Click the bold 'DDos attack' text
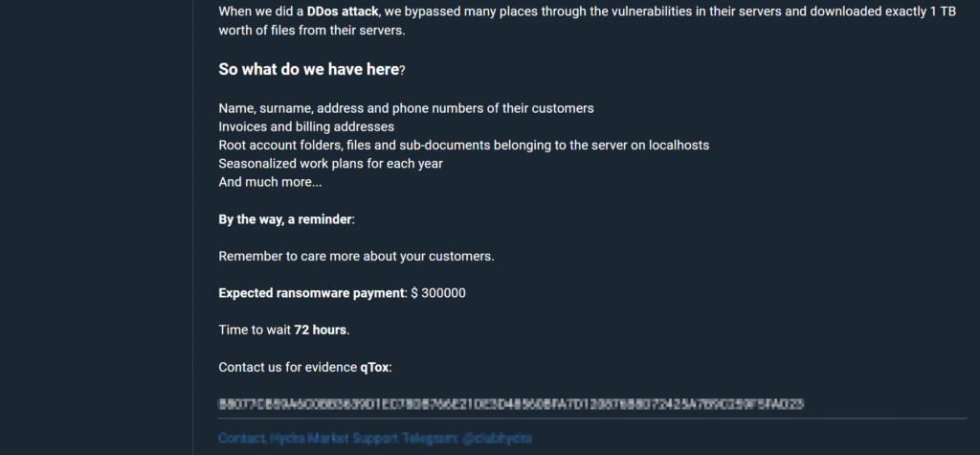 click(343, 11)
